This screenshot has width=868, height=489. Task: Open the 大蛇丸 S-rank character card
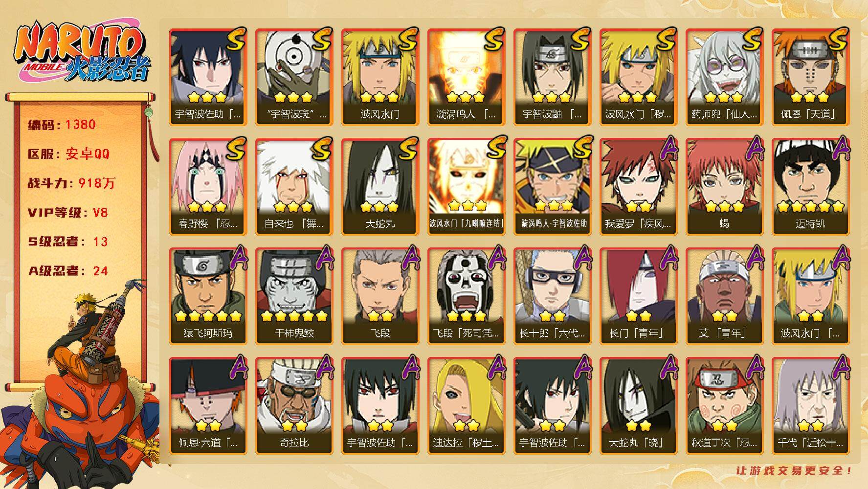coord(380,187)
